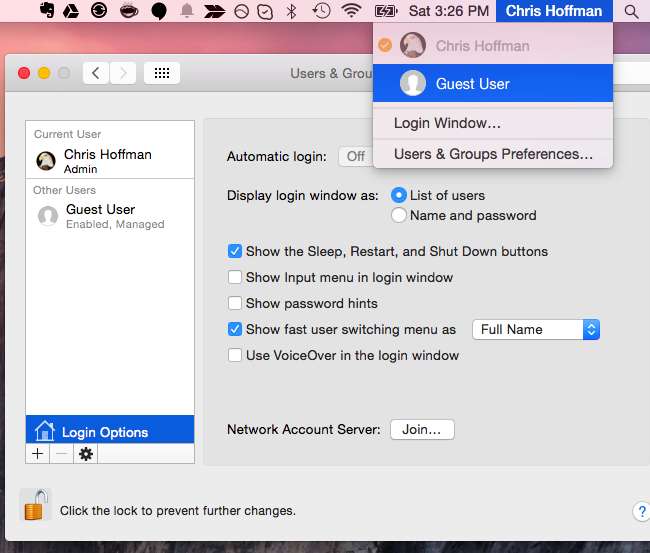
Task: Select Guest User in the sidebar list
Action: coord(100,216)
